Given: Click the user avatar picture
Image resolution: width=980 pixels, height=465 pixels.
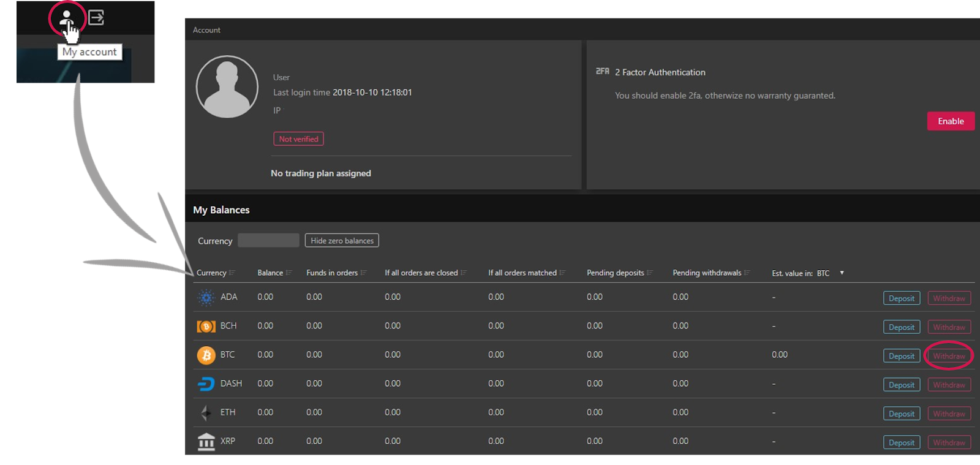Looking at the screenshot, I should click(x=227, y=86).
